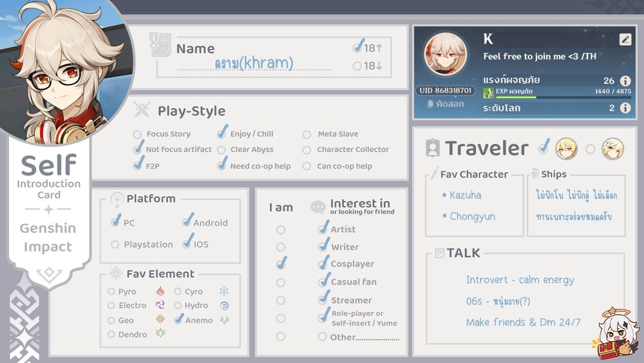Select Playstation platform option

(x=115, y=244)
